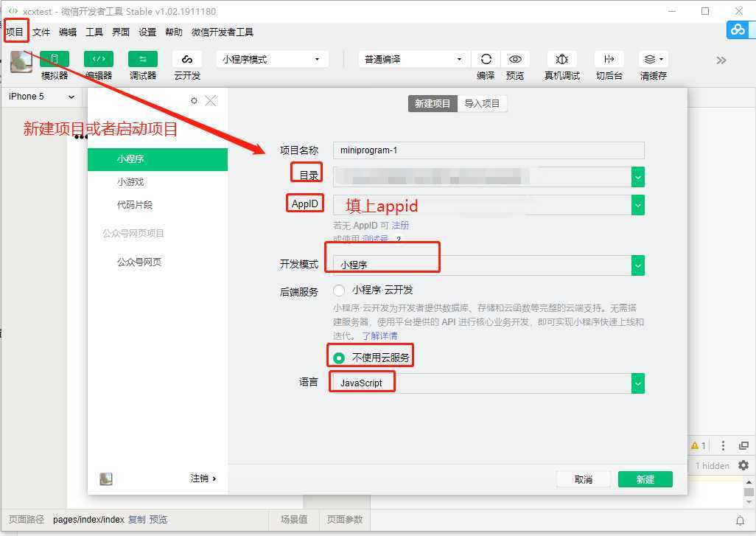
Task: Click the 场景值 status bar item
Action: click(294, 520)
